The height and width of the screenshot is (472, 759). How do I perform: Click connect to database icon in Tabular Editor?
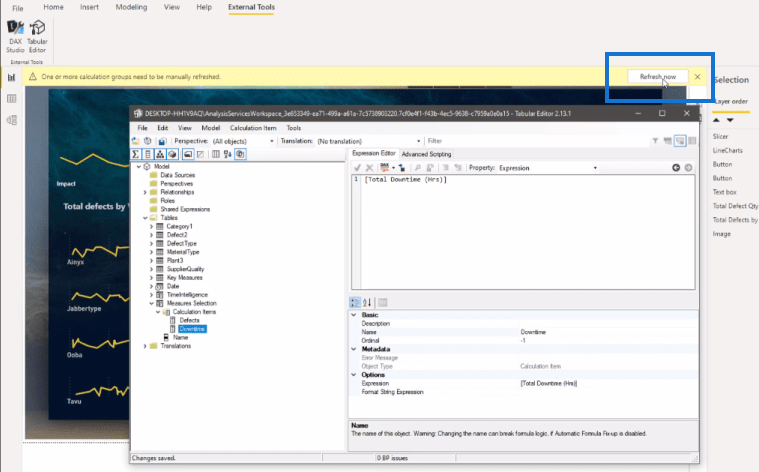pos(148,141)
